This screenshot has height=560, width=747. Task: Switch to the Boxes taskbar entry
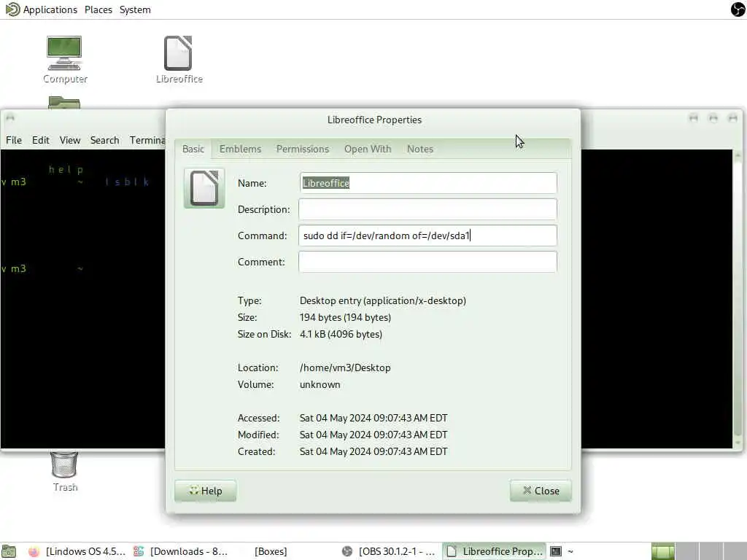tap(271, 551)
